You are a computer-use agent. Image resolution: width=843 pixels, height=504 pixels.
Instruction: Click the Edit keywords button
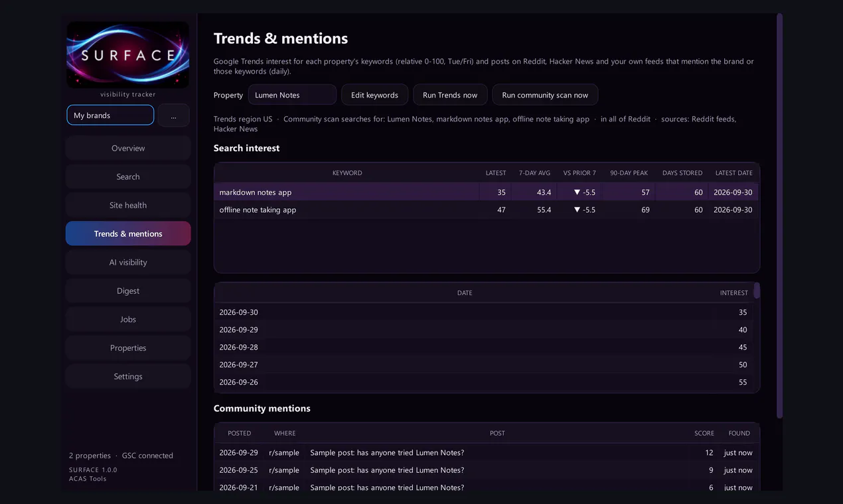pyautogui.click(x=374, y=95)
